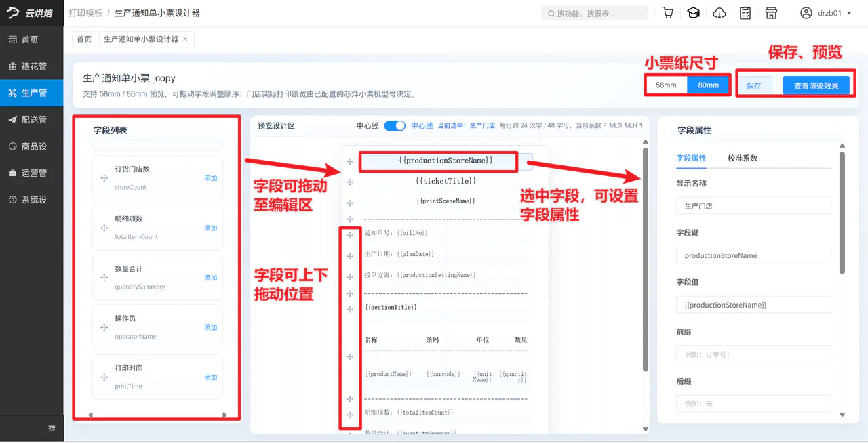Open the 首页 page tab
868x443 pixels.
tap(84, 39)
